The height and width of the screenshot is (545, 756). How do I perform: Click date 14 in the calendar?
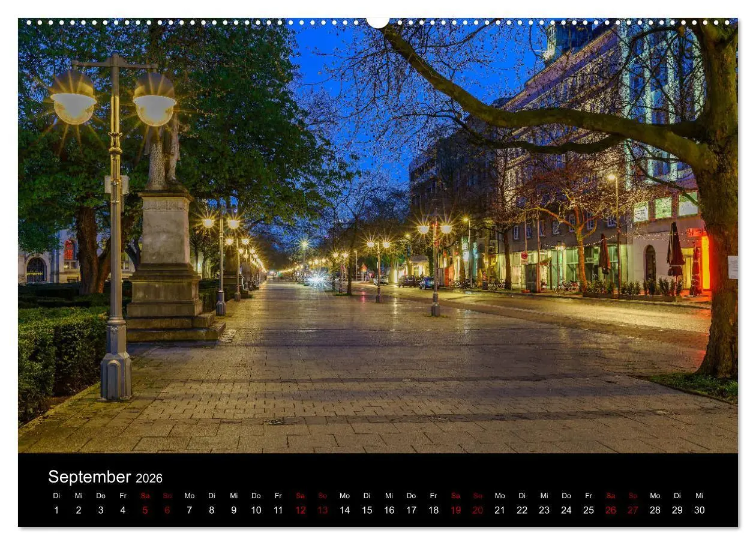click(345, 510)
